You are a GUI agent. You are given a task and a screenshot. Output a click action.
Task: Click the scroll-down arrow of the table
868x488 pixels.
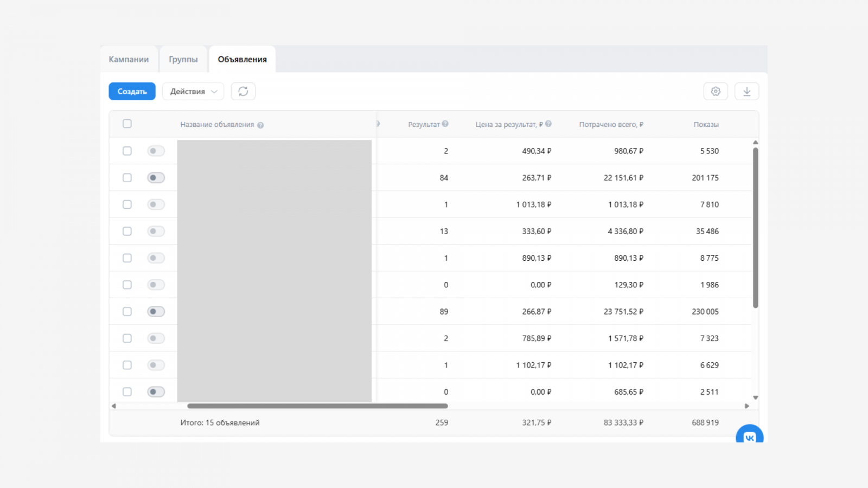click(x=755, y=397)
